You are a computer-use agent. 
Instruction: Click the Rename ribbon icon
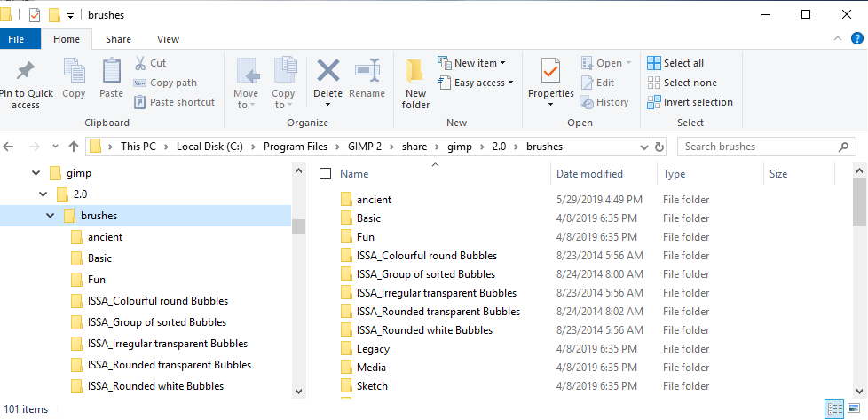pyautogui.click(x=367, y=71)
